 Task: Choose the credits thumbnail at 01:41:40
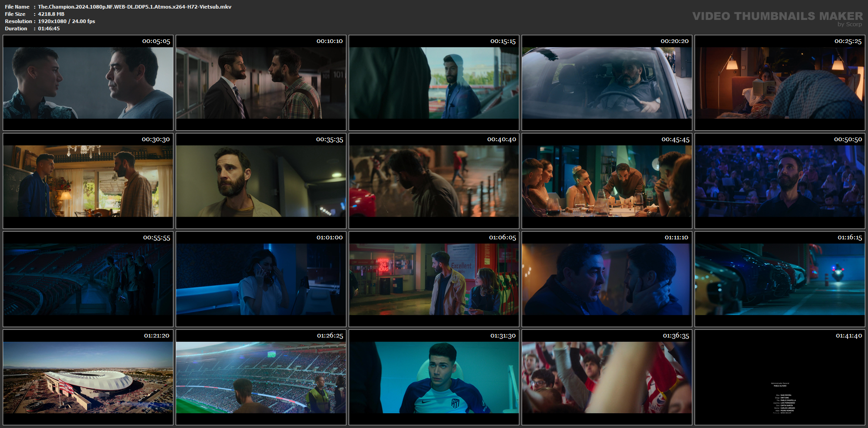[780, 377]
